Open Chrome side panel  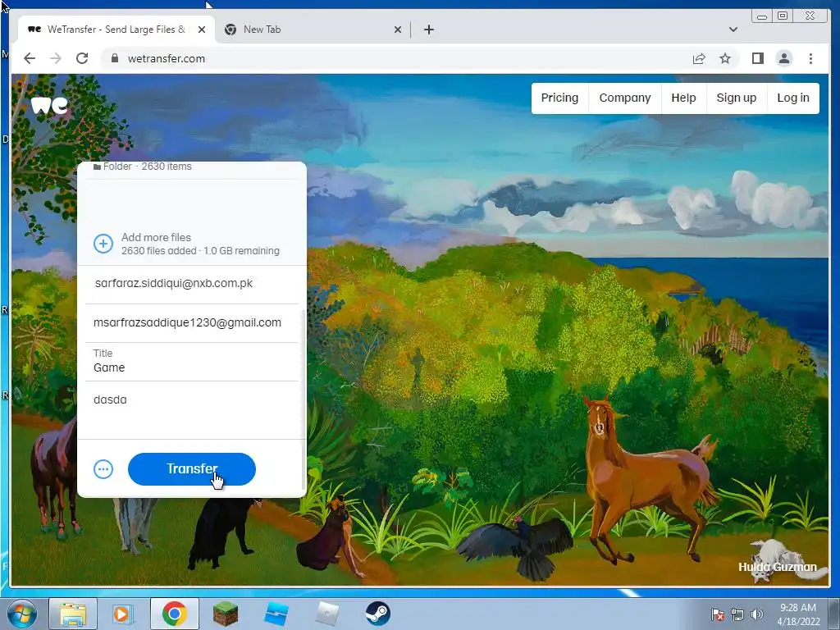[757, 58]
